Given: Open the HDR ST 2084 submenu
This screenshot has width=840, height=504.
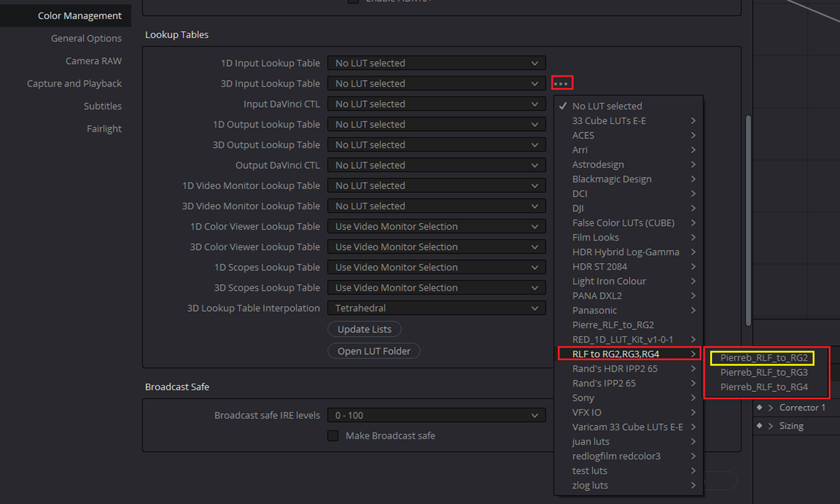Looking at the screenshot, I should pos(629,266).
